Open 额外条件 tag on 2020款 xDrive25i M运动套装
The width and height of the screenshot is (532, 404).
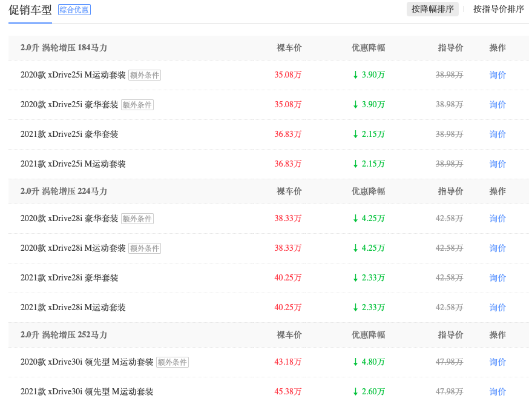145,75
